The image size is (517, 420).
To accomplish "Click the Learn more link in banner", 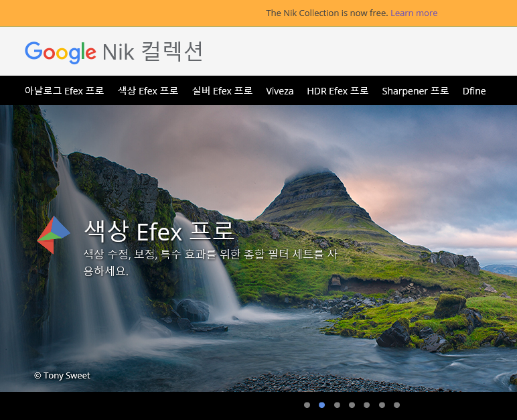I will (x=413, y=13).
